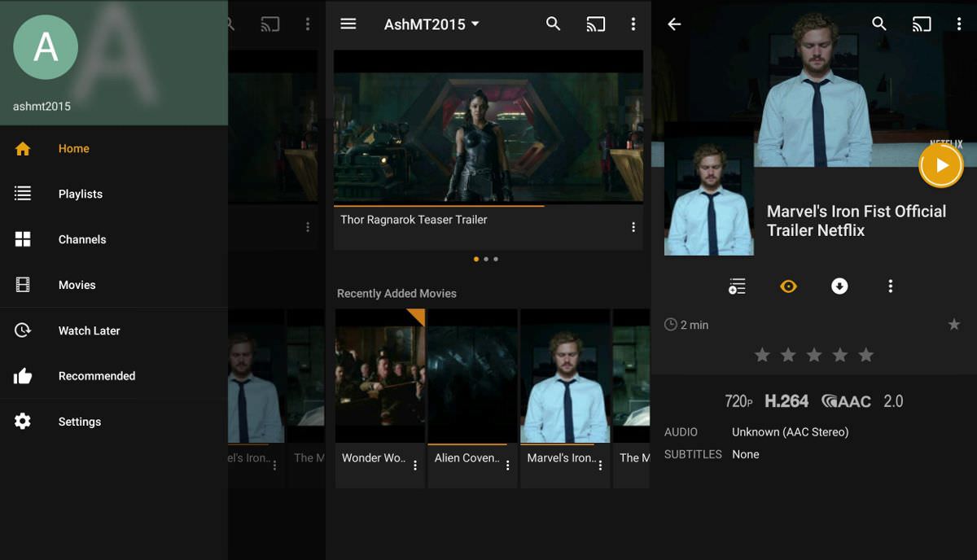This screenshot has height=560, width=977.
Task: Go to Channels in the drawer
Action: pos(114,240)
